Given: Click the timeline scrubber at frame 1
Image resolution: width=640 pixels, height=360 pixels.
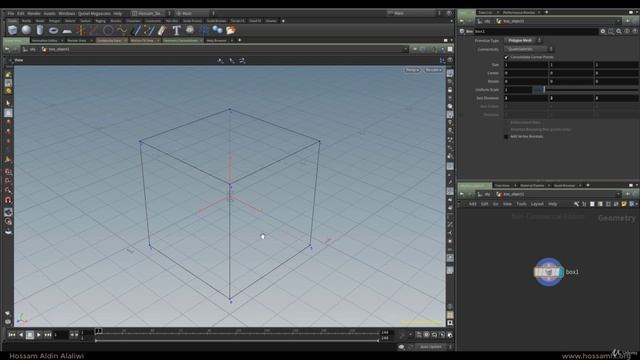Looking at the screenshot, I should pyautogui.click(x=98, y=331).
